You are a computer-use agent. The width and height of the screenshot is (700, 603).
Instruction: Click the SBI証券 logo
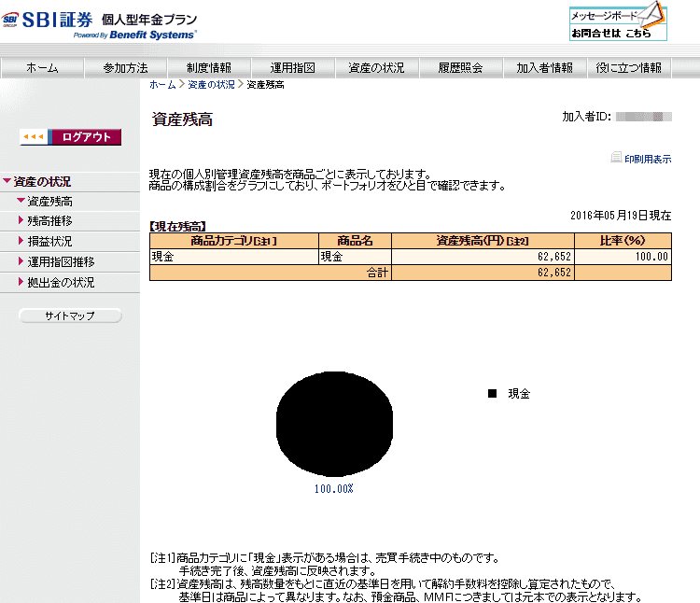coord(48,21)
